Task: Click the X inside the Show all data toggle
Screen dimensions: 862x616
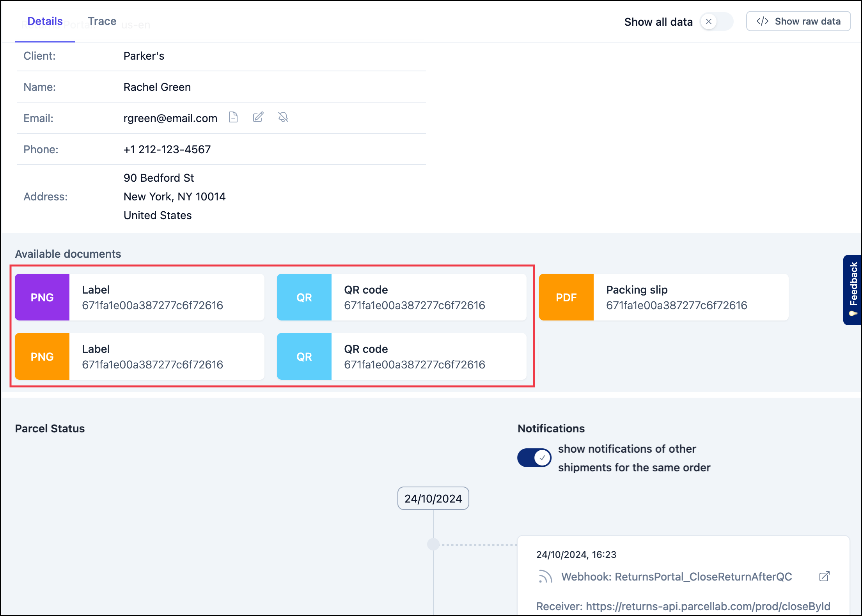Action: pyautogui.click(x=709, y=22)
